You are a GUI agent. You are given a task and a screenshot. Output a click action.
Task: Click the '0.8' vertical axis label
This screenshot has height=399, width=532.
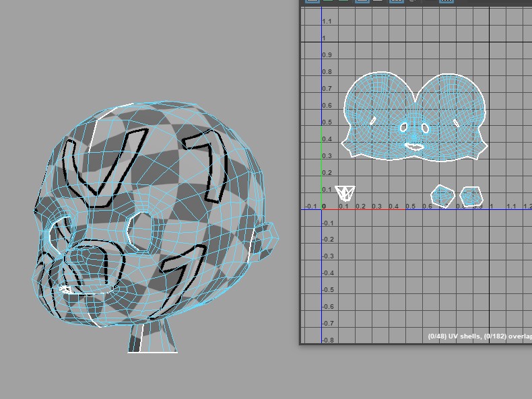[x=327, y=72]
